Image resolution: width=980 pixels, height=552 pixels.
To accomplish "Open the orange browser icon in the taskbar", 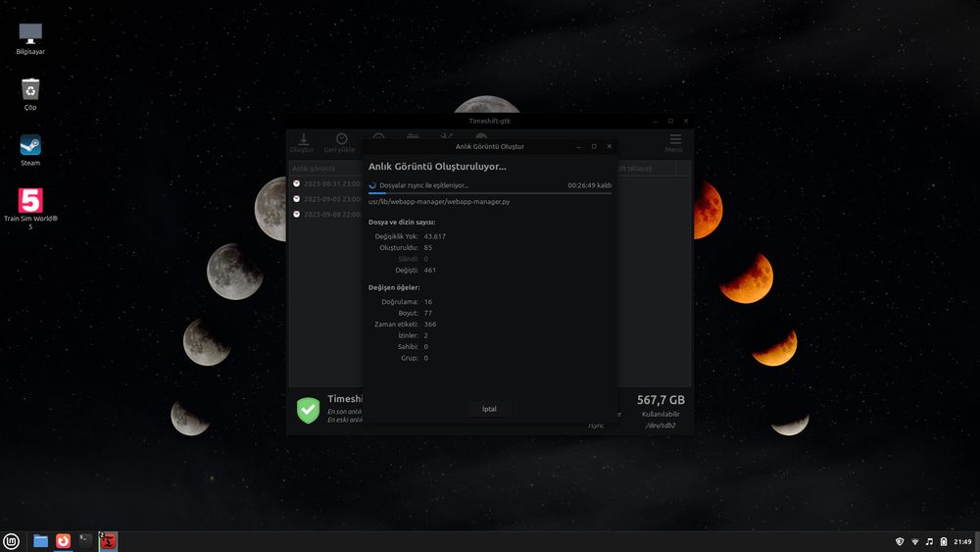I will [63, 541].
